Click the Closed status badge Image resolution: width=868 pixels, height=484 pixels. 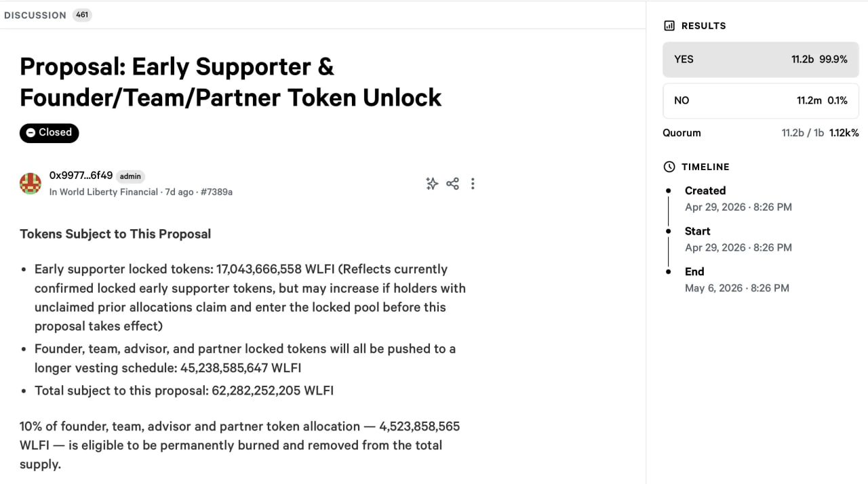50,133
